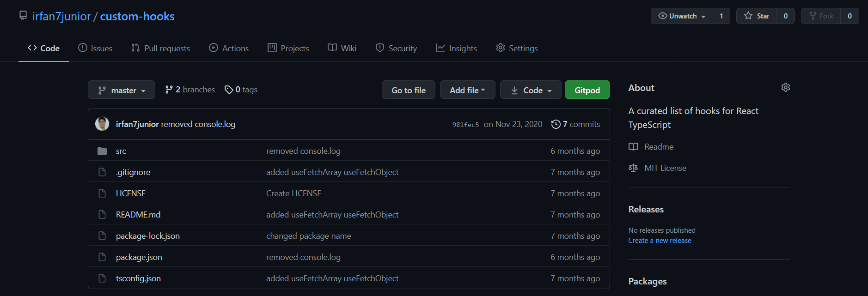Open the Unwatch dropdown

pos(682,16)
